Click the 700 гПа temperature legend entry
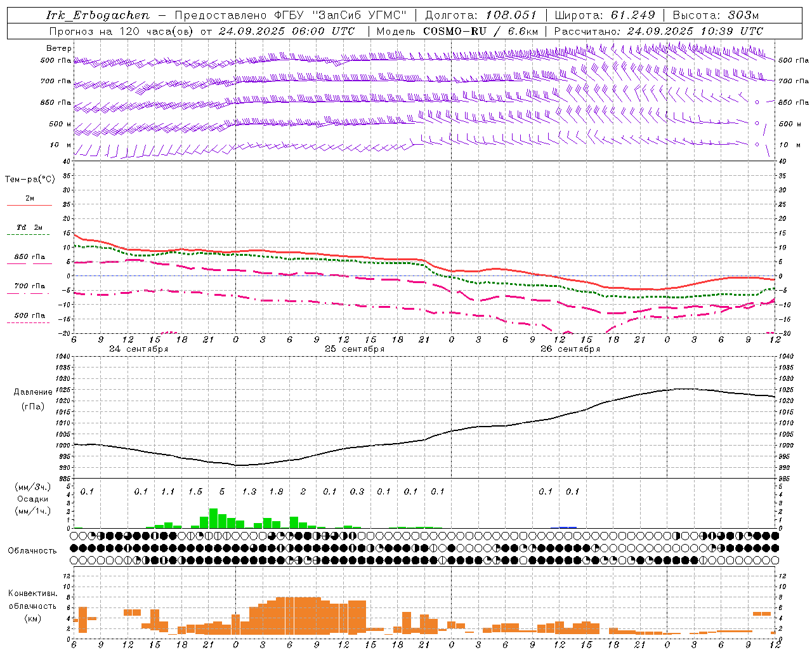 [30, 286]
